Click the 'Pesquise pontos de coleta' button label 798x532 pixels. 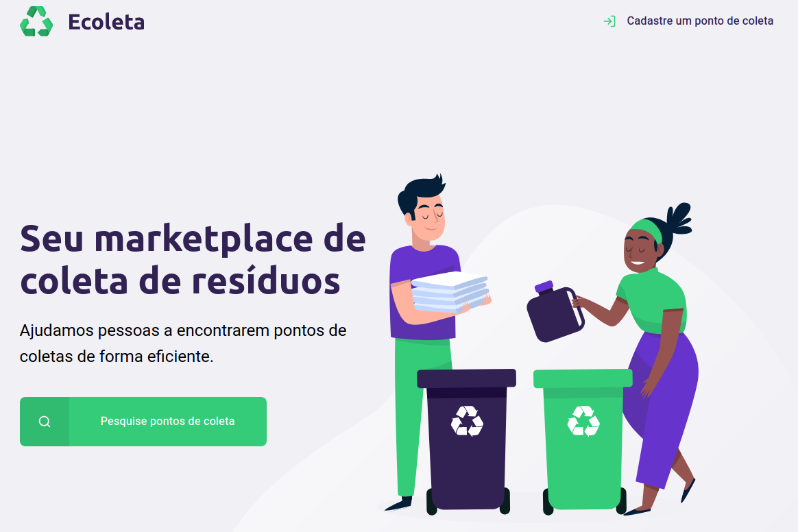(167, 421)
